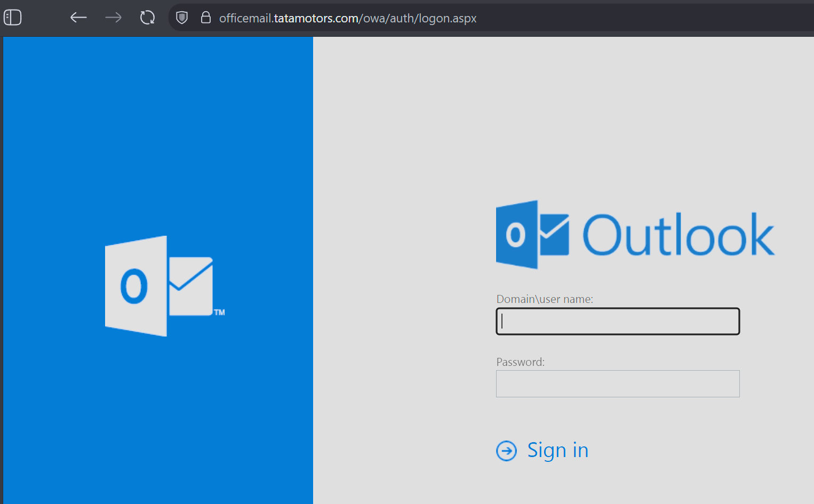Viewport: 814px width, 504px height.
Task: Focus the Domain\user name input field
Action: pos(618,321)
